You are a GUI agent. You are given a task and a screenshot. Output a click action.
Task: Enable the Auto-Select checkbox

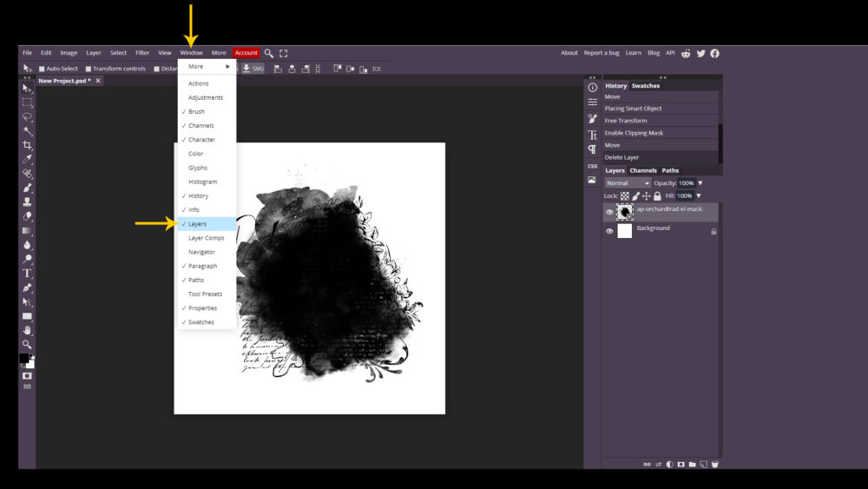41,69
